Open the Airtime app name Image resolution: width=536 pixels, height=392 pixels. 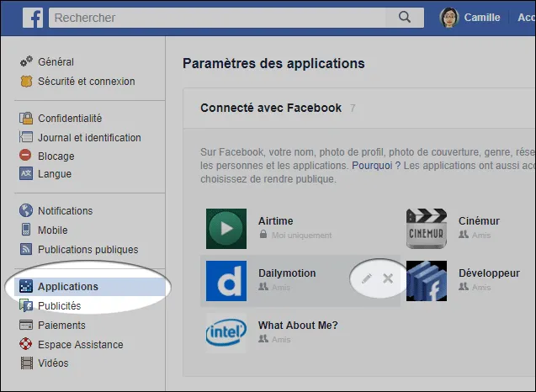(x=275, y=220)
